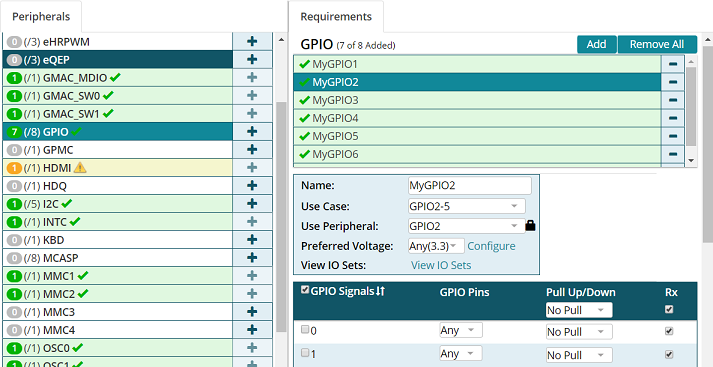Screen dimensions: 713x367
Task: Remove MyGPIO6 with its minus icon
Action: pyautogui.click(x=673, y=154)
